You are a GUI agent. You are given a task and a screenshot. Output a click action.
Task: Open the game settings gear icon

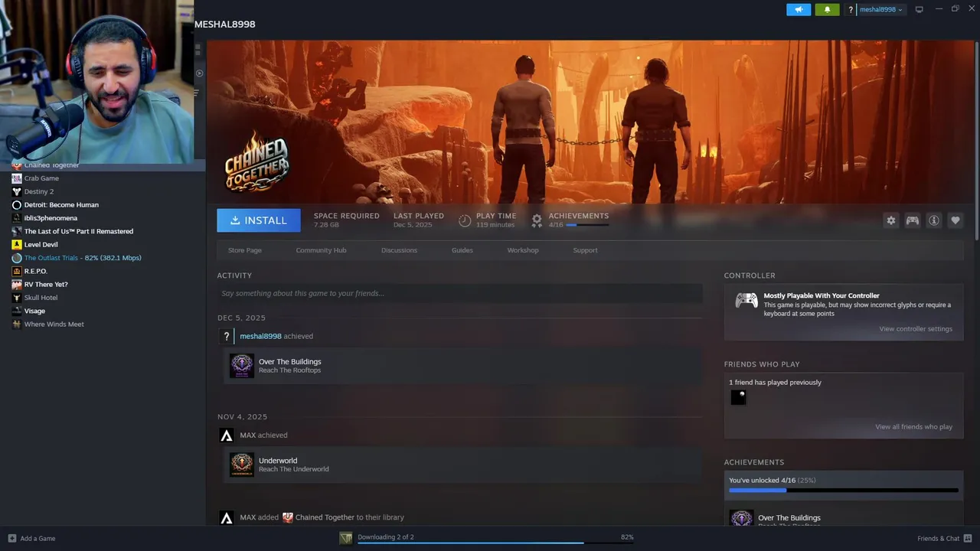pyautogui.click(x=890, y=220)
